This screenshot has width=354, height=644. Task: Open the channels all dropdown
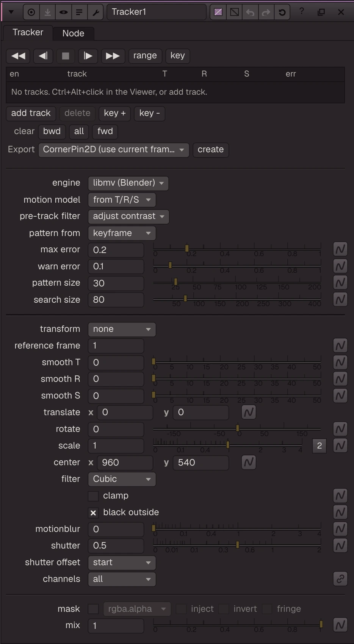[x=122, y=579]
